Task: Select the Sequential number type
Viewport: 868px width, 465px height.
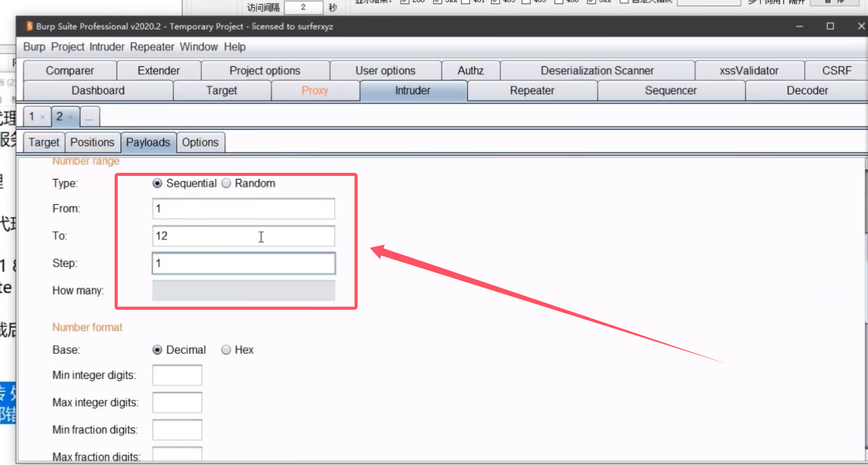Action: 157,183
